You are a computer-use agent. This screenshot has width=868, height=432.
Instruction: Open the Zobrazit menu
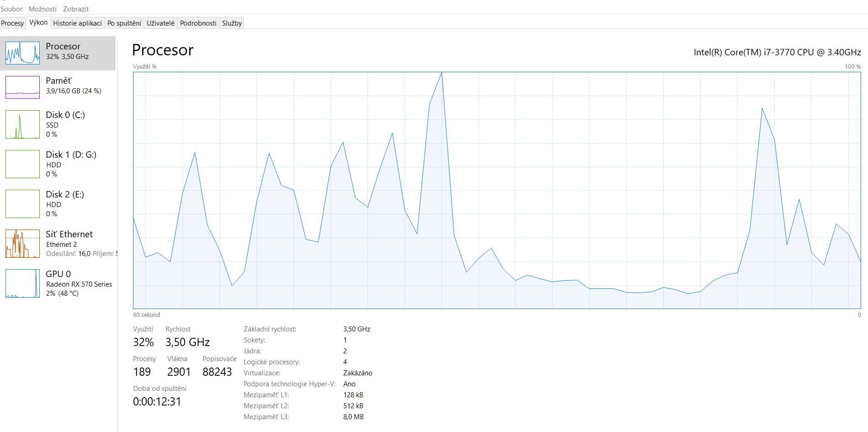(76, 9)
